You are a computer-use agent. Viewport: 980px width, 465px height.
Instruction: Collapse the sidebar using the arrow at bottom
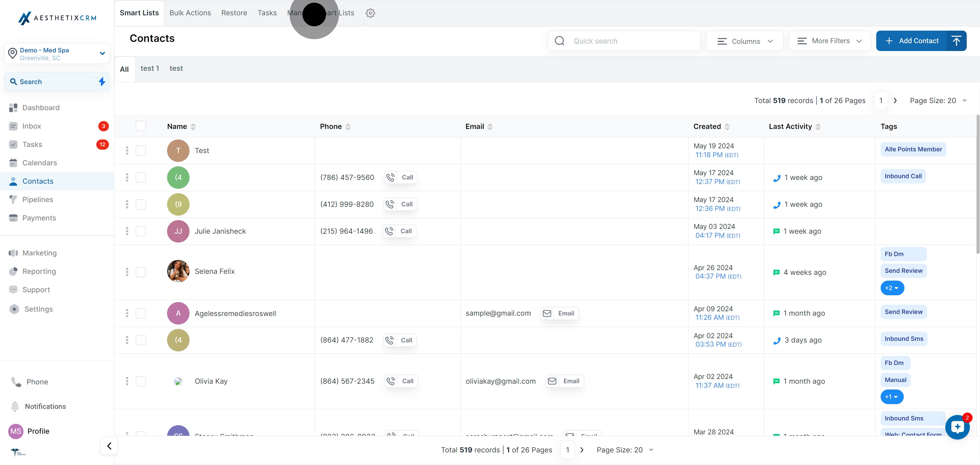[x=109, y=446]
